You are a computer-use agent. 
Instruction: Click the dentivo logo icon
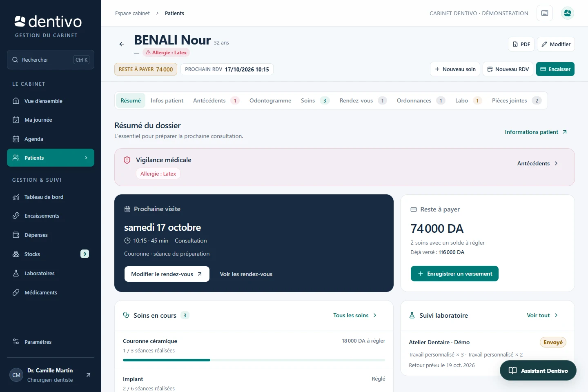[x=20, y=21]
